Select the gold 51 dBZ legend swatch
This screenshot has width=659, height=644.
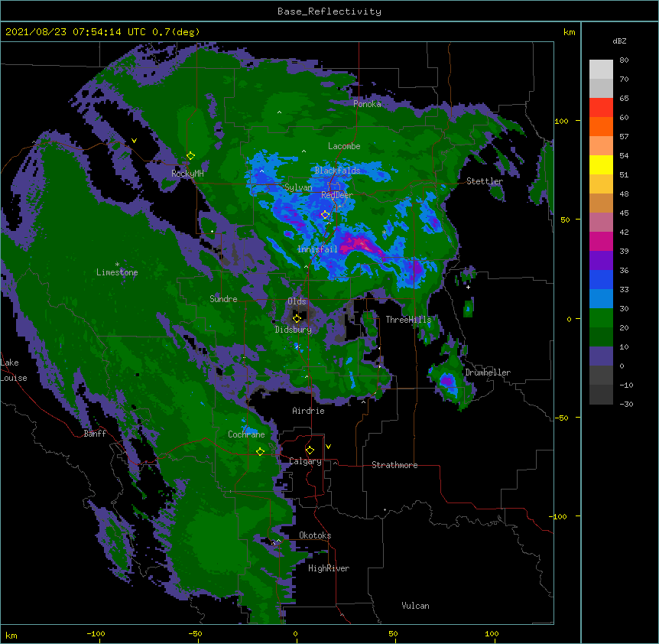601,184
